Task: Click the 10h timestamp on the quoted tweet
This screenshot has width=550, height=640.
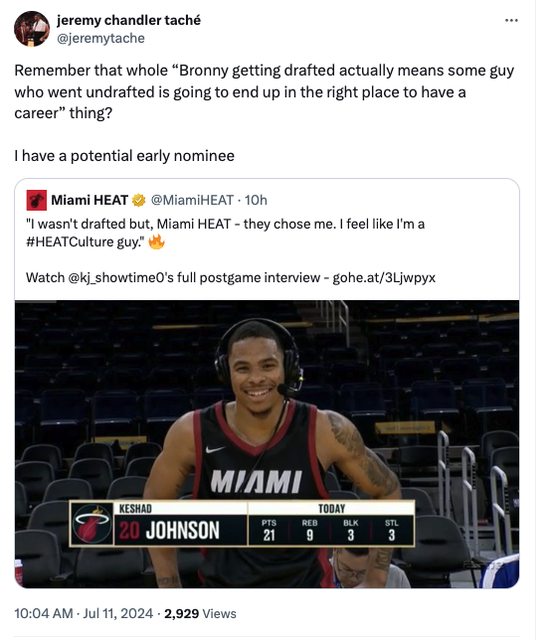Action: click(256, 200)
